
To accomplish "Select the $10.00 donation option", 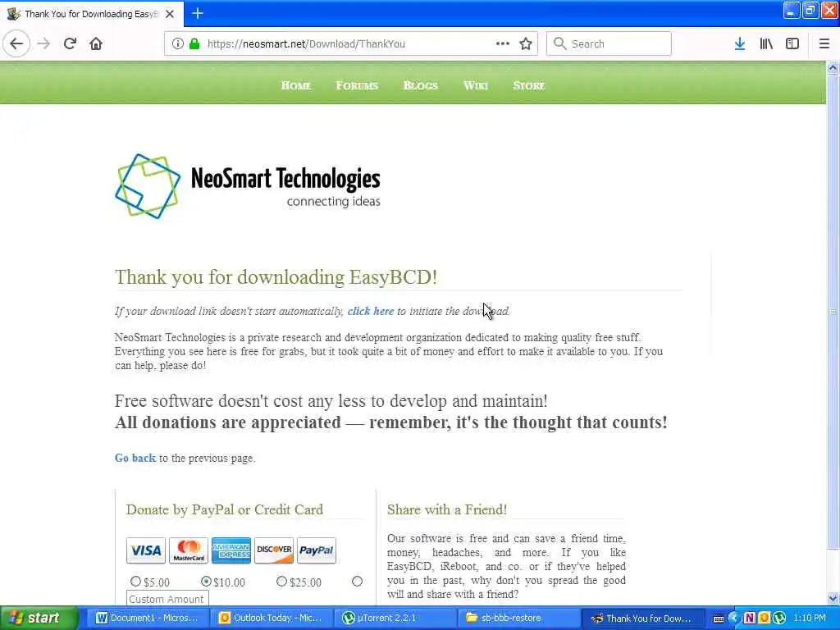I will (x=206, y=582).
